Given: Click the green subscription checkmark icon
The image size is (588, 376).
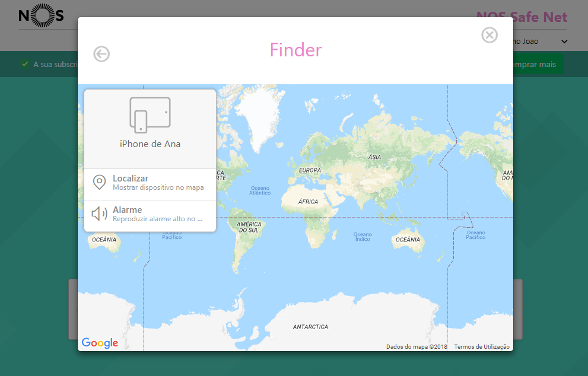Looking at the screenshot, I should coord(25,64).
